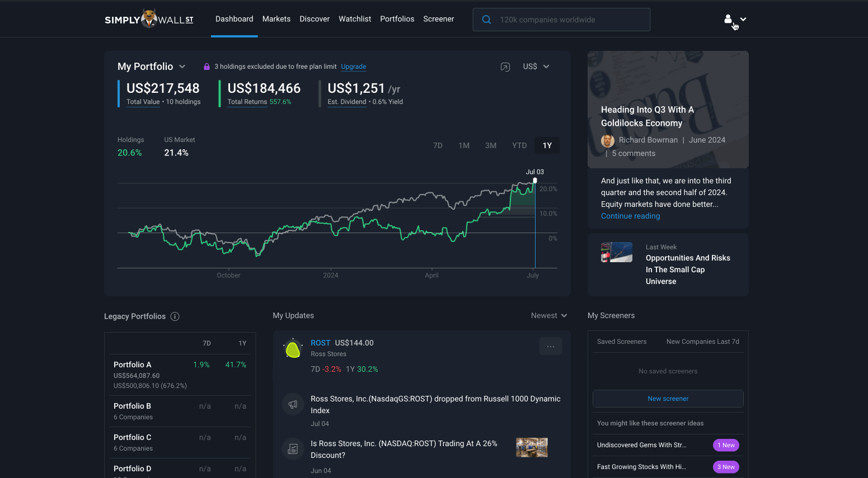Click the 5 comments text

click(x=634, y=154)
